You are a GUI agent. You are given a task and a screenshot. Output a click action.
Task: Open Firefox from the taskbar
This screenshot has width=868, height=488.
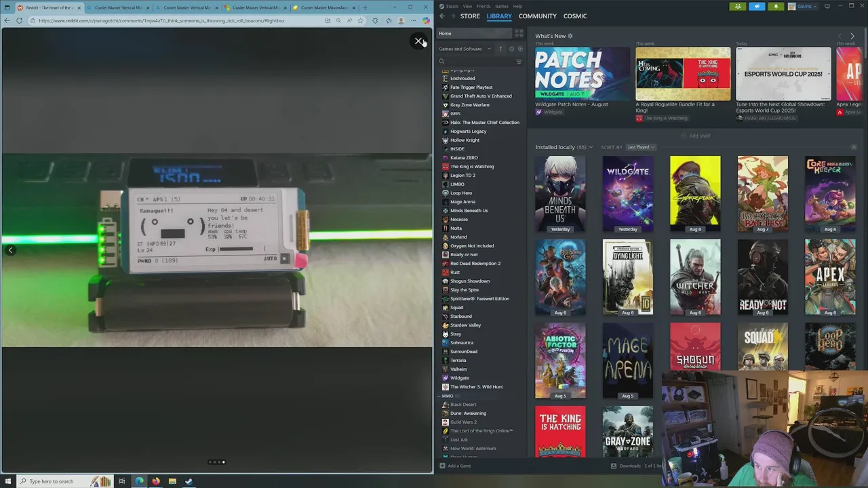(x=156, y=481)
